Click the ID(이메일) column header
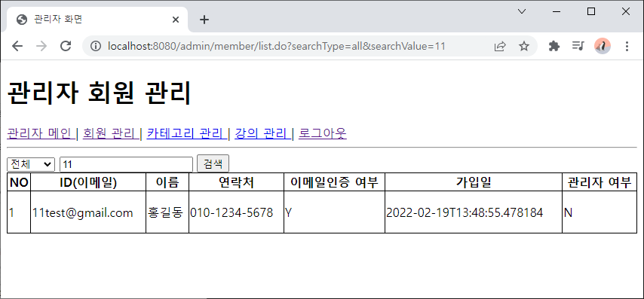 (x=88, y=182)
